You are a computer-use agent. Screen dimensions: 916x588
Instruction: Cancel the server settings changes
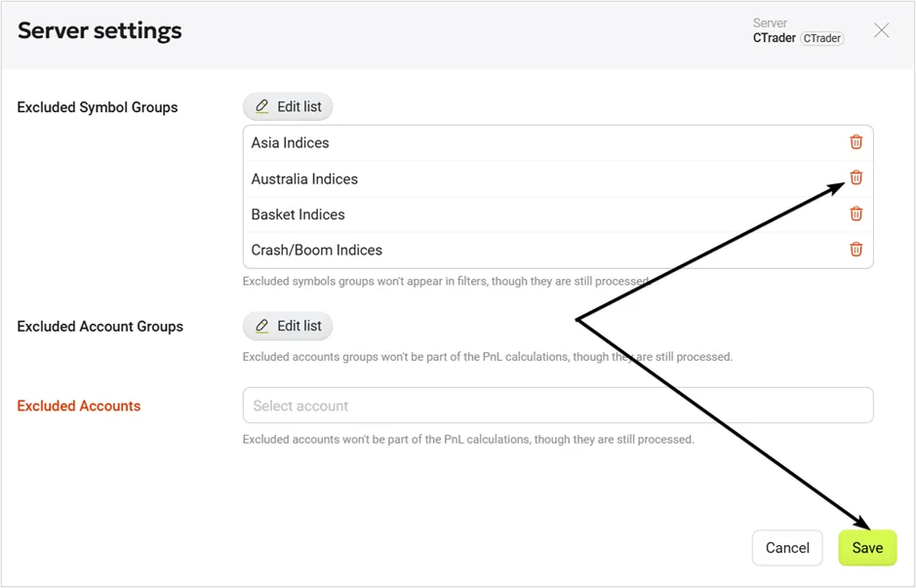click(787, 548)
